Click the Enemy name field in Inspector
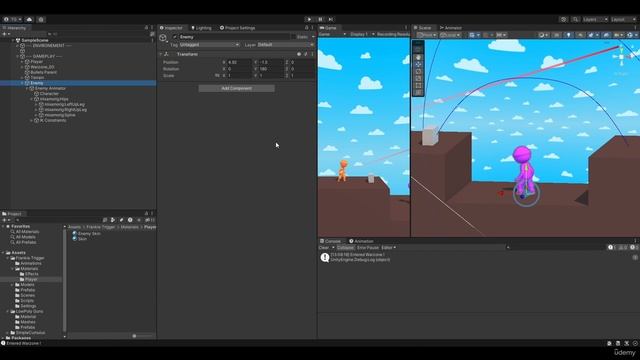The height and width of the screenshot is (360, 640). [234, 37]
